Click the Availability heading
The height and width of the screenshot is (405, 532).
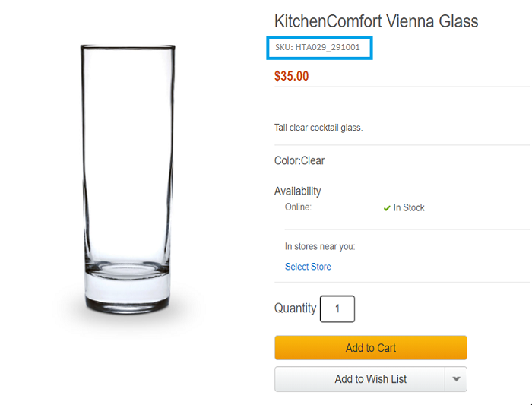coord(297,191)
